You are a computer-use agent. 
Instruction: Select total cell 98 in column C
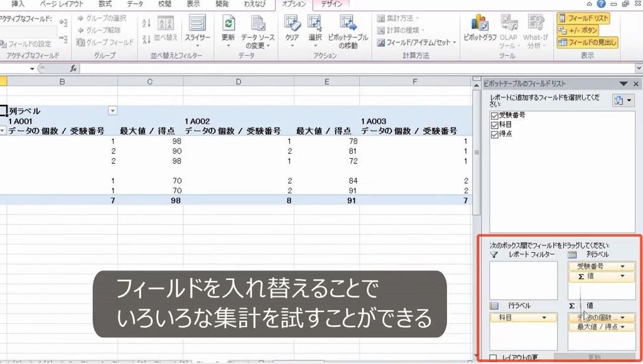(x=150, y=200)
